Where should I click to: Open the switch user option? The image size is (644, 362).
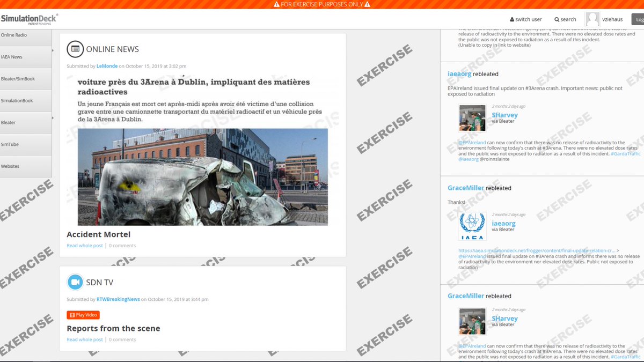click(526, 19)
